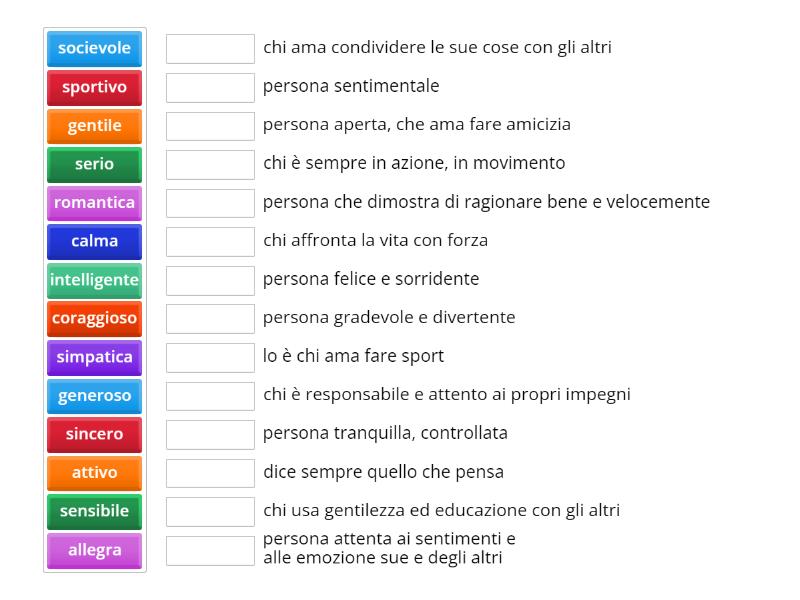
Task: Click the 'sincero' red tile
Action: (x=94, y=434)
